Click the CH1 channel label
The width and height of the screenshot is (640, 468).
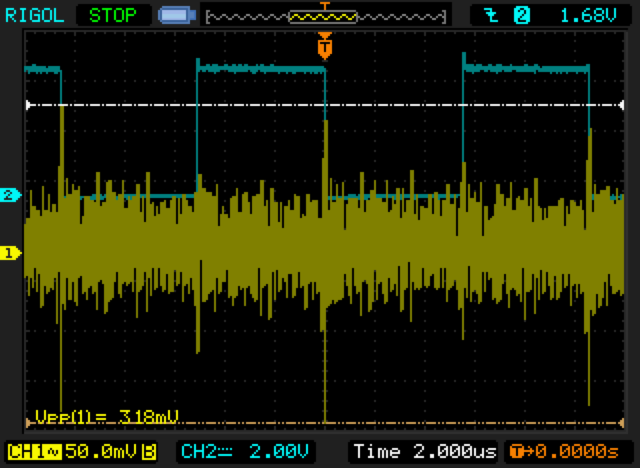27,452
